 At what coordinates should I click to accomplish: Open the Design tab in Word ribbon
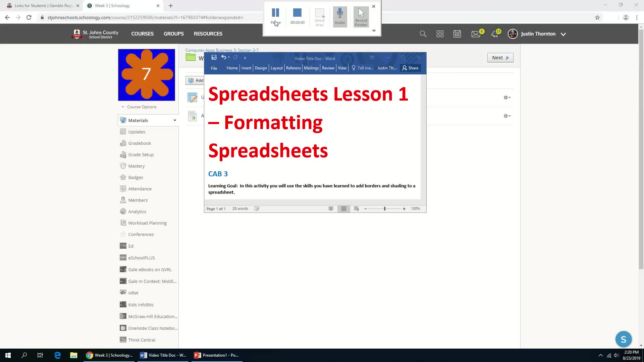tap(261, 68)
